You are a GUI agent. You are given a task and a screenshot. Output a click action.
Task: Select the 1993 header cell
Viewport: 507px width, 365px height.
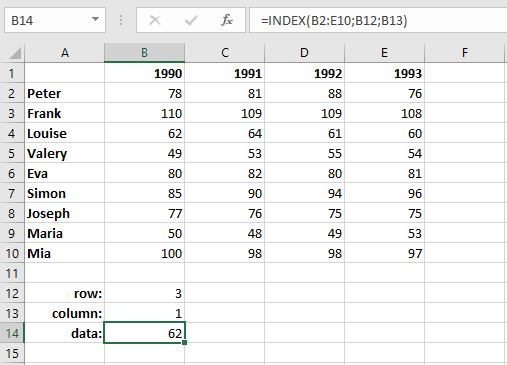click(385, 73)
